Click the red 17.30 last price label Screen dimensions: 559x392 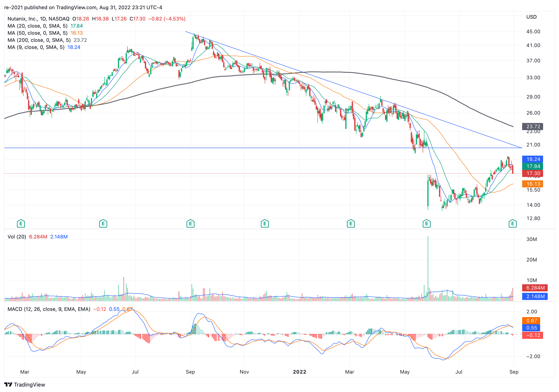click(x=532, y=173)
